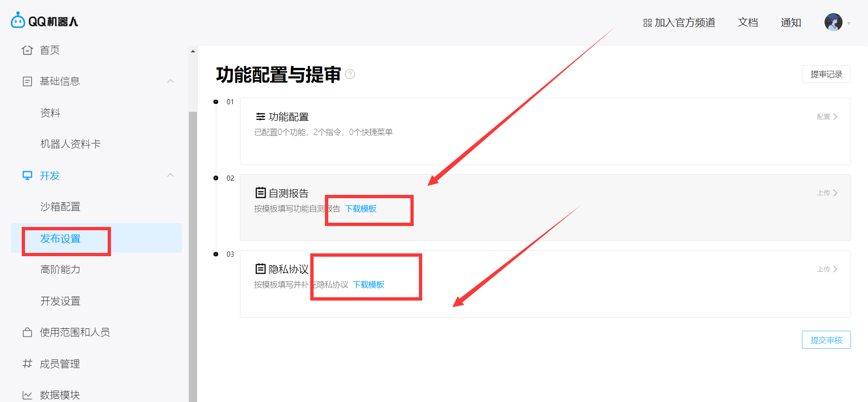Click the 自测报告 document icon

coord(260,193)
